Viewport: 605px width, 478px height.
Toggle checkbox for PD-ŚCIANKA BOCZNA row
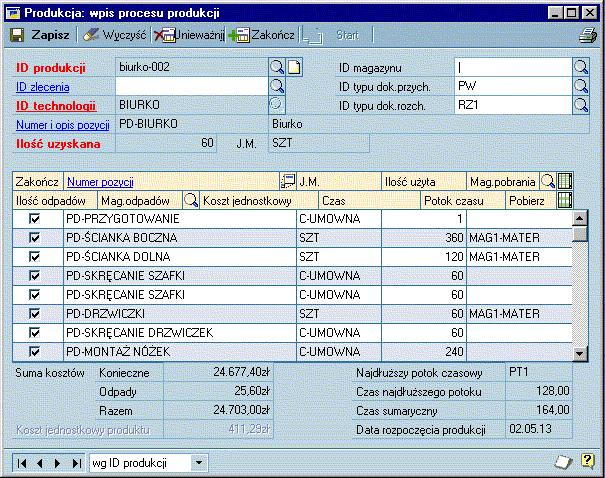34,238
